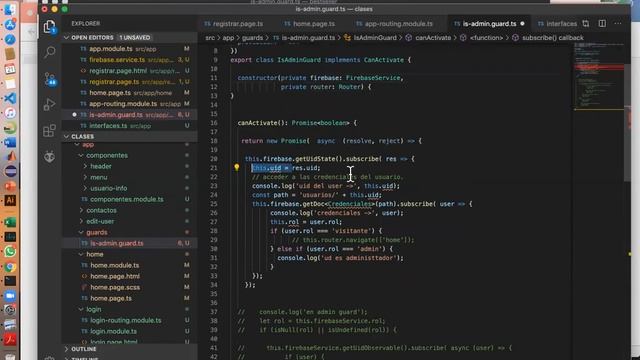
Task: Open home.page.scss in the file tree
Action: pyautogui.click(x=130, y=287)
